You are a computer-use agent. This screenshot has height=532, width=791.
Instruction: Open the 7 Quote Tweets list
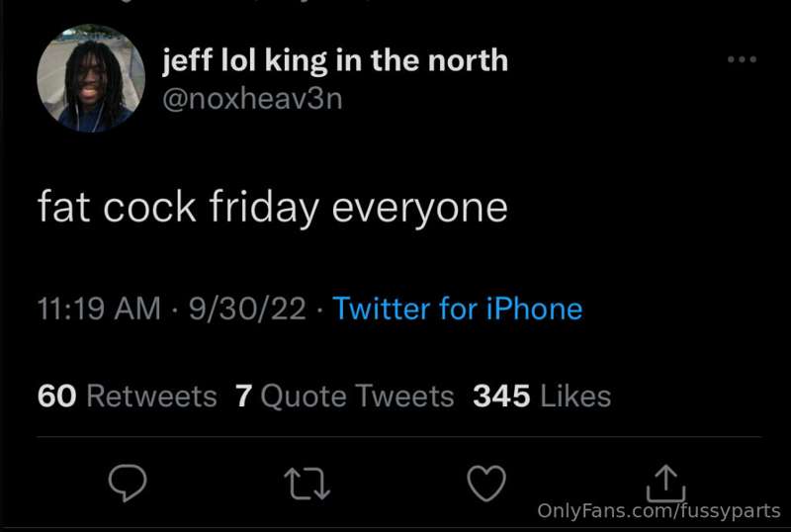(x=345, y=397)
